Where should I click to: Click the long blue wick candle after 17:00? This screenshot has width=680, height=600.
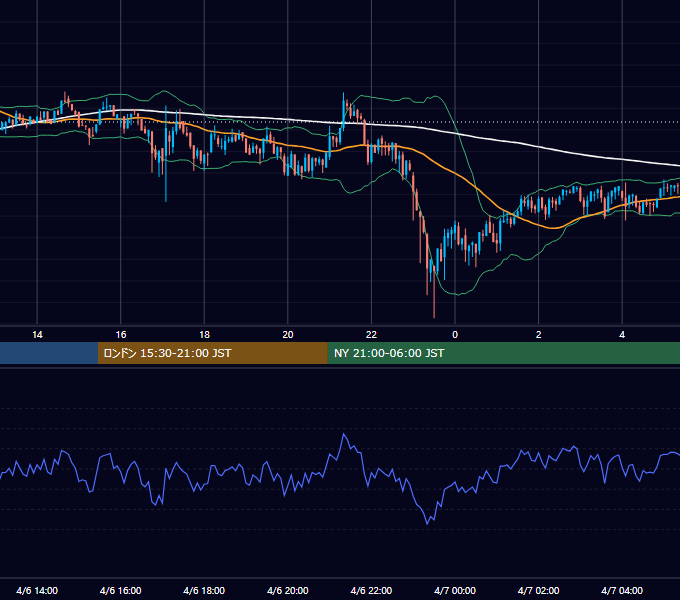(x=166, y=153)
